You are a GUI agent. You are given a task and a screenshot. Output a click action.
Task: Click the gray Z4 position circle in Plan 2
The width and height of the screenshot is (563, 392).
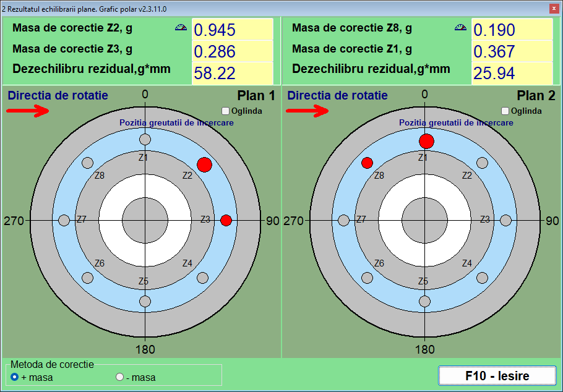482,278
